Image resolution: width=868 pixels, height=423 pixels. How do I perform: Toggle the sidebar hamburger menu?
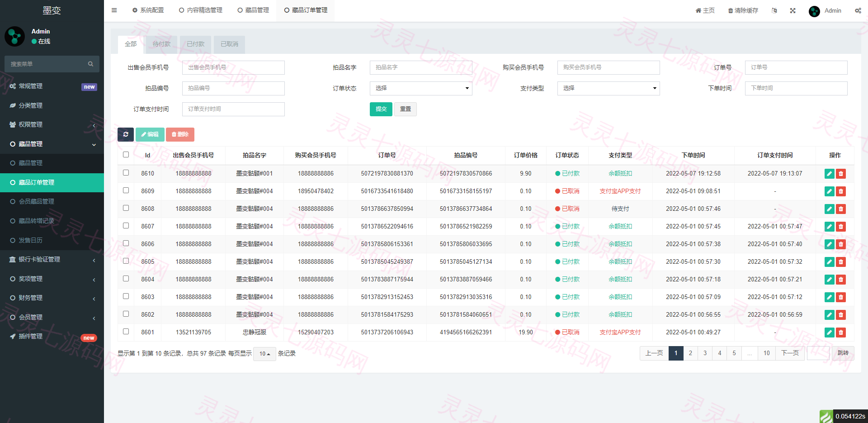pyautogui.click(x=114, y=10)
